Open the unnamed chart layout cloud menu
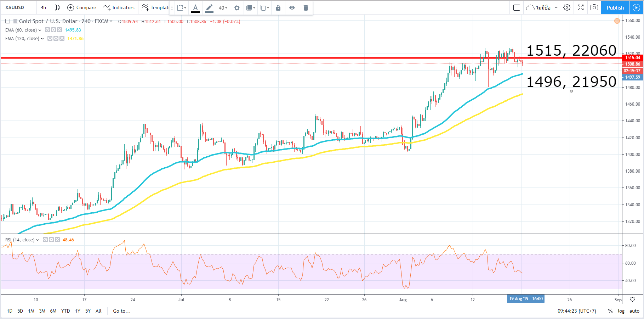This screenshot has height=319, width=644. pyautogui.click(x=542, y=7)
